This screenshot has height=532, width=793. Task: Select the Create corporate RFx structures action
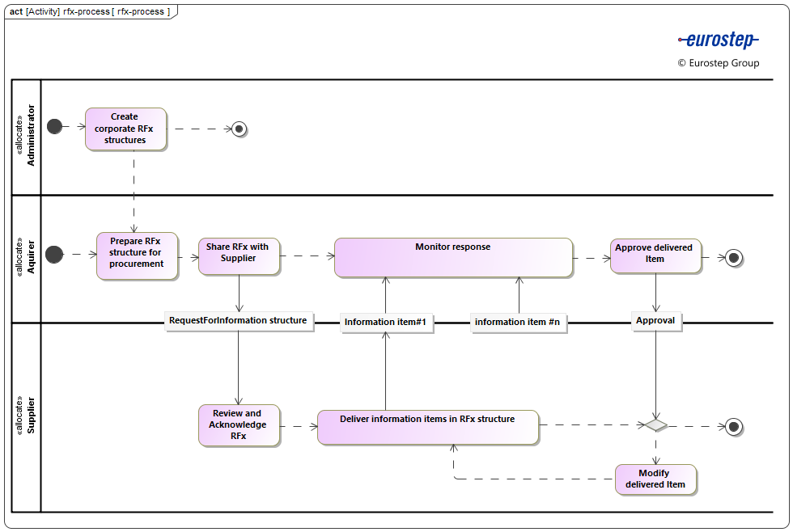(125, 129)
